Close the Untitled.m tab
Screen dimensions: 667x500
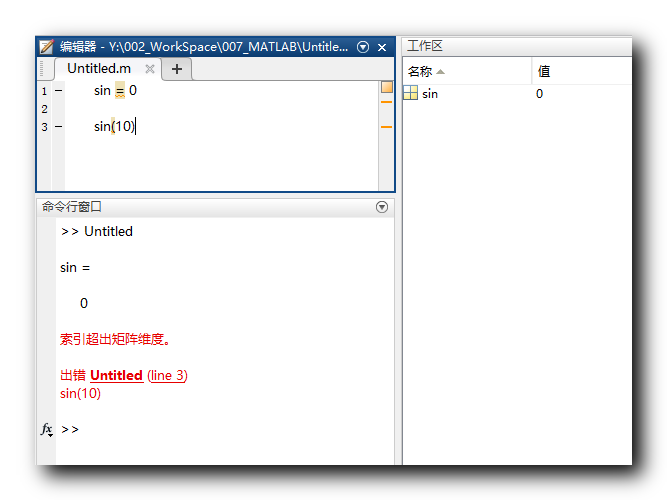pyautogui.click(x=150, y=69)
